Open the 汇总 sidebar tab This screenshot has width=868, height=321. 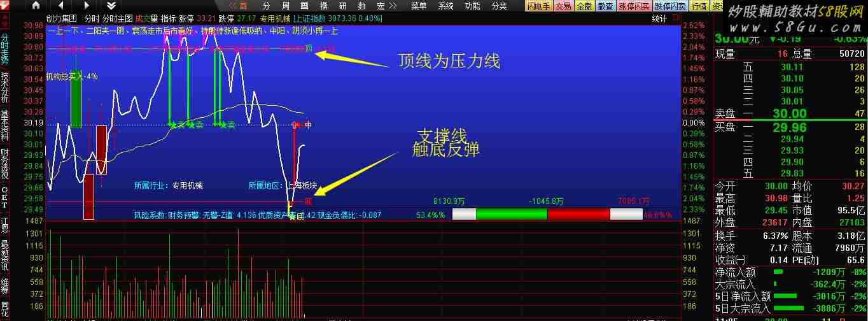coord(4,225)
